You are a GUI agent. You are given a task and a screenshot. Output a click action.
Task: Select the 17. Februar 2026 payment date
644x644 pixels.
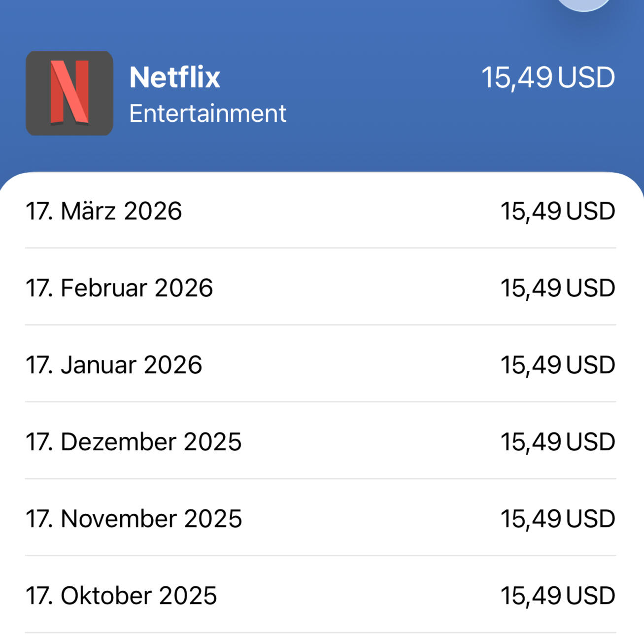(119, 288)
